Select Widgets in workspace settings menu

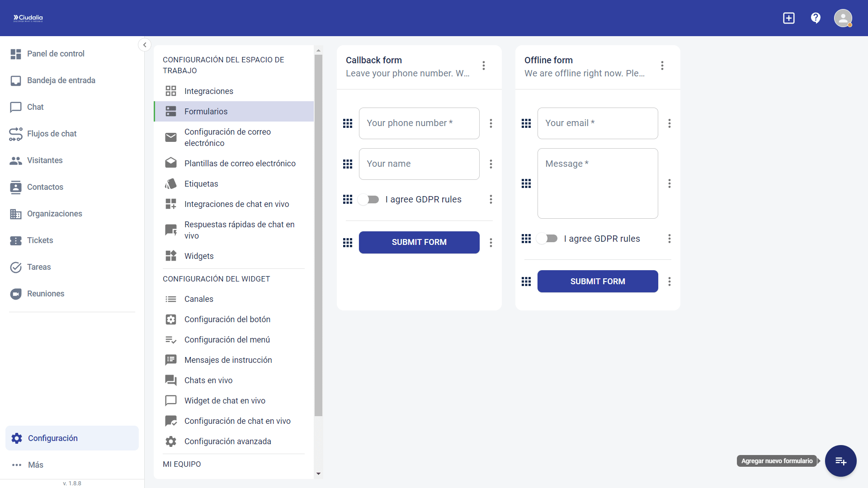point(198,256)
